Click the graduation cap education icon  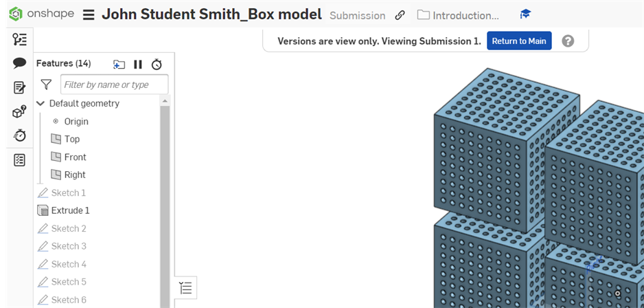525,14
